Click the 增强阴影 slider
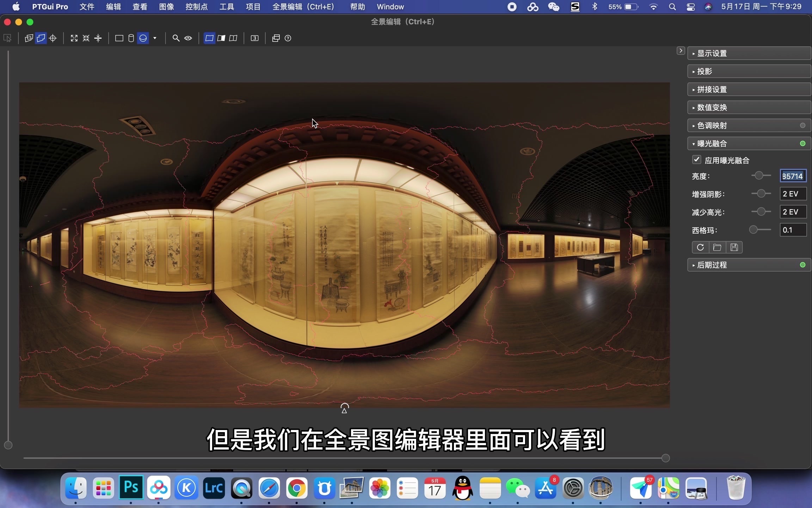Image resolution: width=812 pixels, height=508 pixels. (761, 193)
